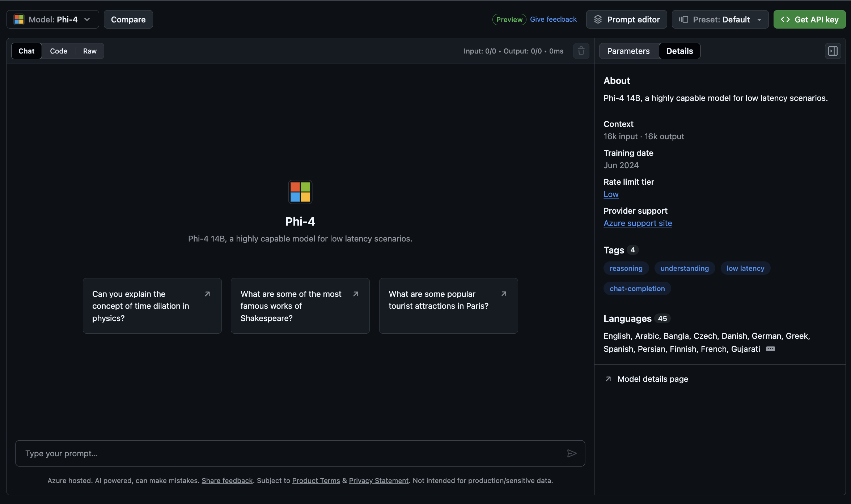Open the Privacy Statement link

(378, 480)
